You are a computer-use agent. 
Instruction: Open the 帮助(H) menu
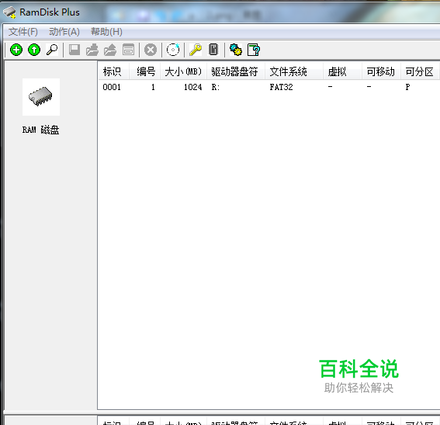pos(107,32)
